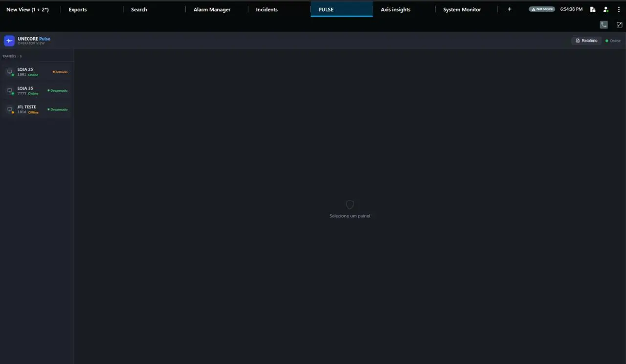626x364 pixels.
Task: Click the Desarmado status of JFL TESTE
Action: [58, 109]
